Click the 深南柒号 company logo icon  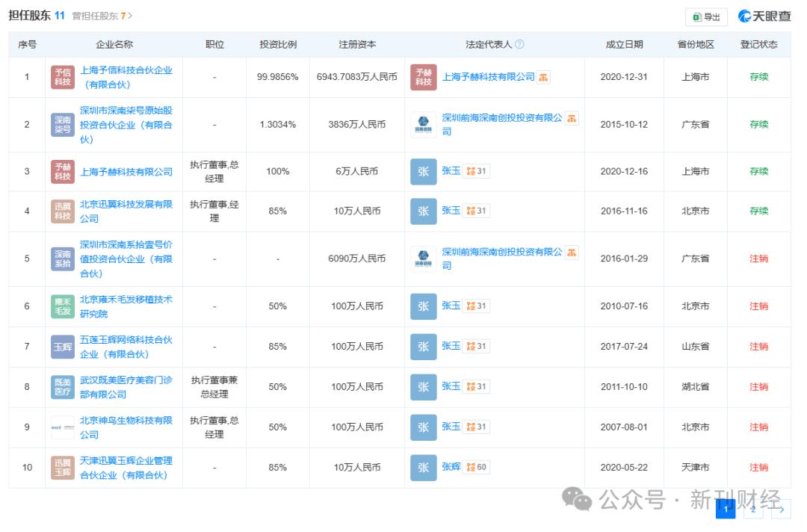click(x=63, y=125)
